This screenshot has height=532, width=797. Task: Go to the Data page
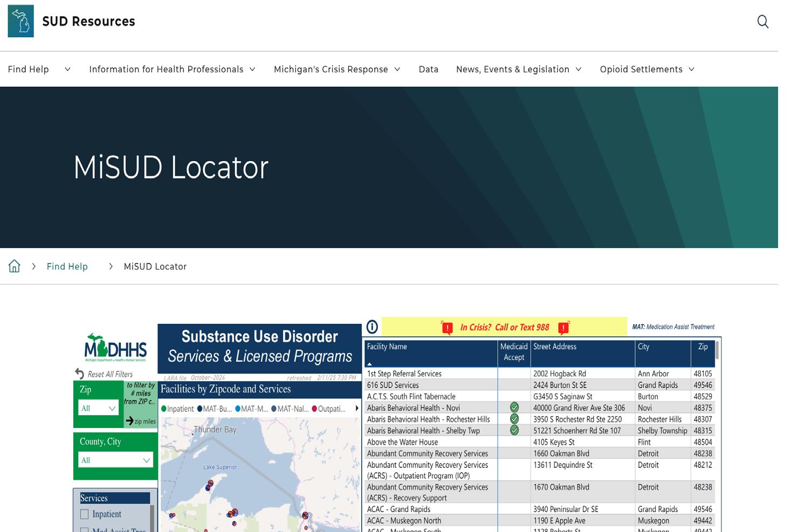(x=429, y=69)
